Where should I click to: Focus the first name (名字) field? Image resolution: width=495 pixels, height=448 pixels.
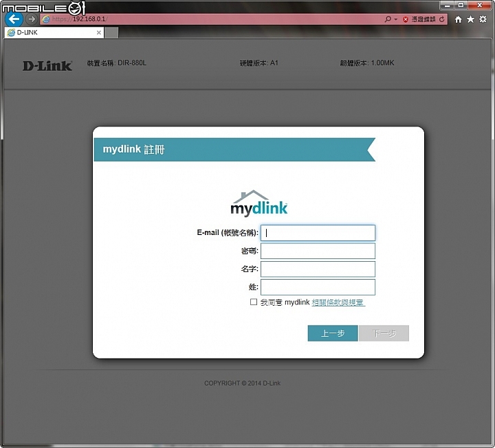tap(318, 269)
